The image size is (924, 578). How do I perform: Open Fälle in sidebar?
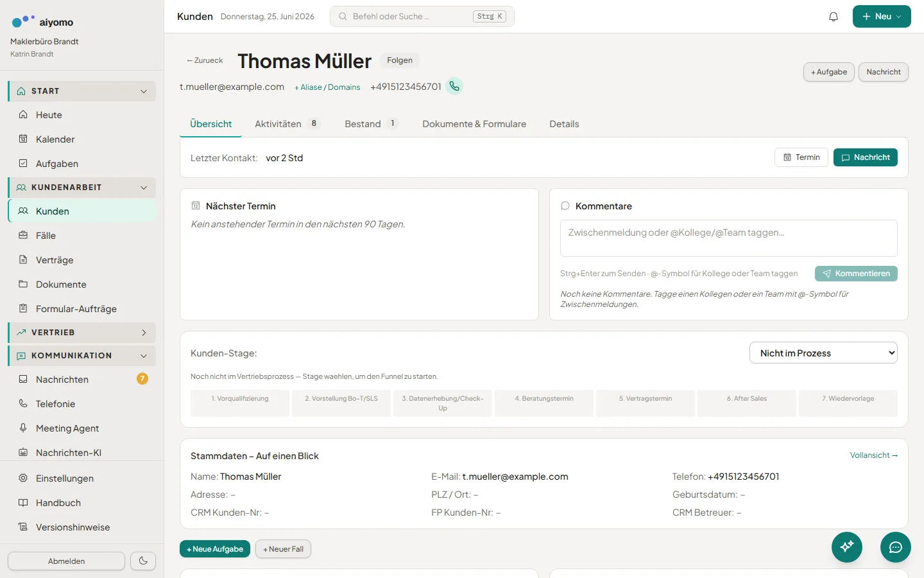pos(82,236)
